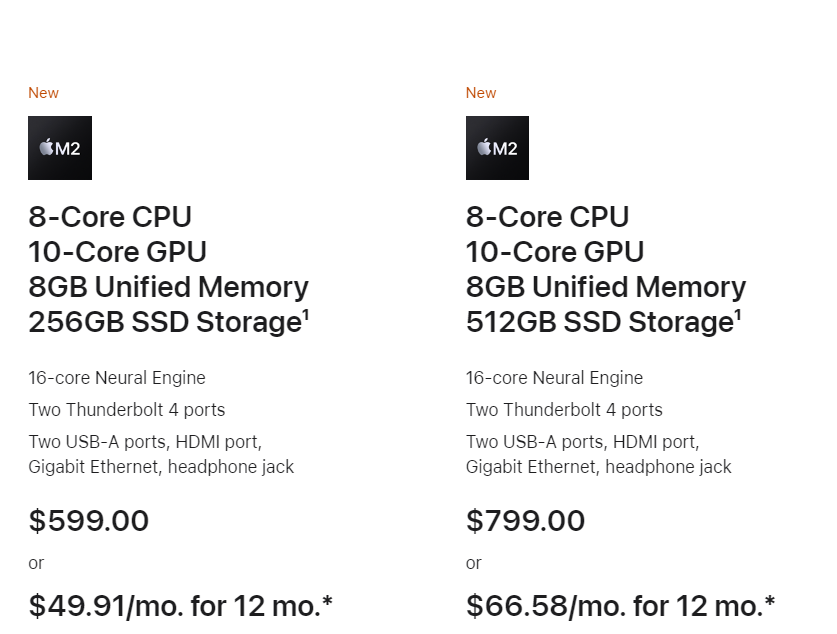Click the 512GB SSD Storage heading

tap(600, 322)
